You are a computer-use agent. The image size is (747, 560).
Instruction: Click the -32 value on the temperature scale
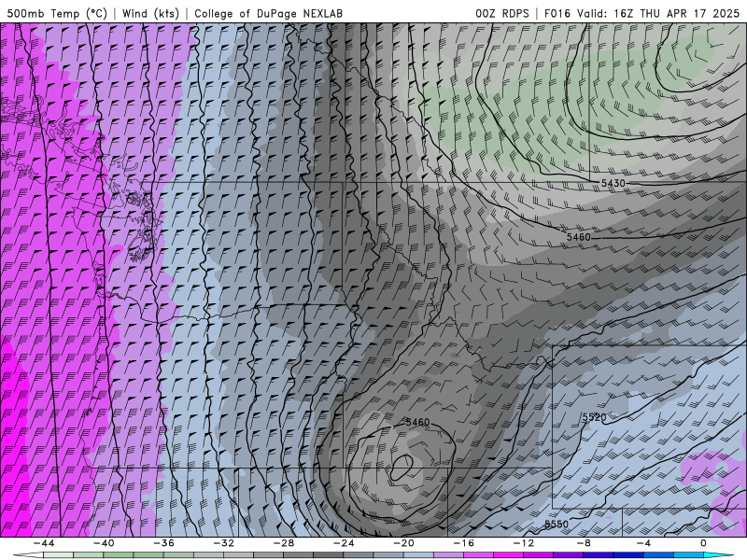[223, 543]
